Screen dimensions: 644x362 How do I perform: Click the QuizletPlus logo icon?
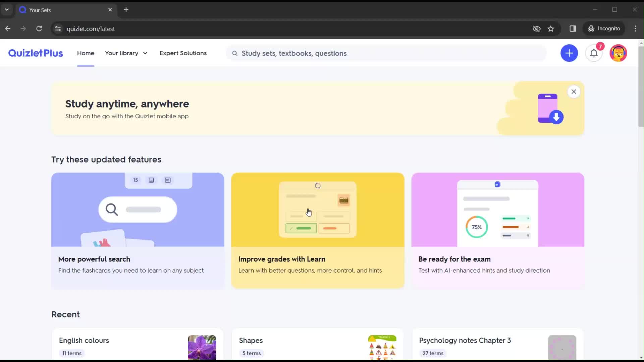35,53
